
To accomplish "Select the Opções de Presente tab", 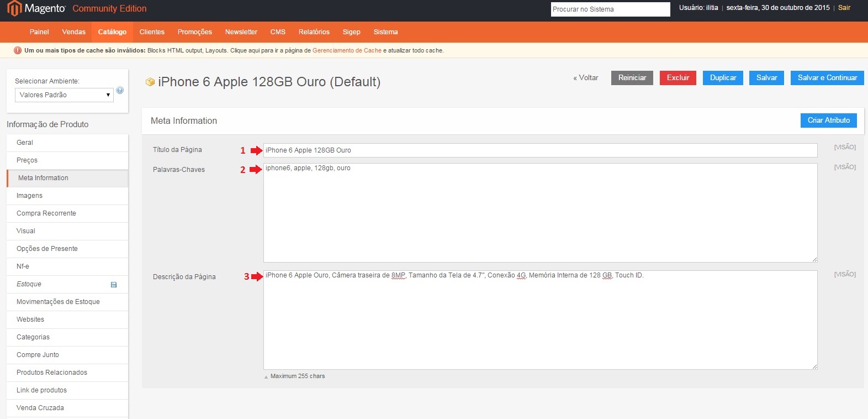I will pyautogui.click(x=67, y=249).
